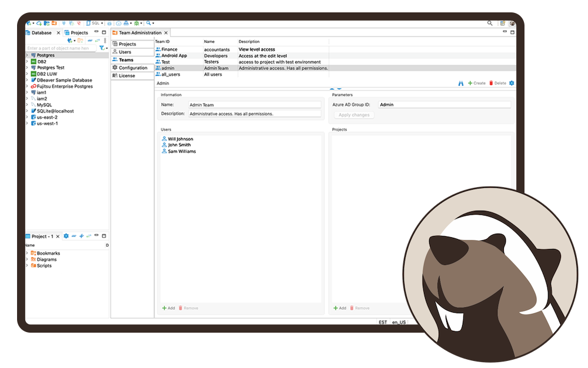The width and height of the screenshot is (588, 368).
Task: Click the Apply changes button
Action: tap(354, 115)
